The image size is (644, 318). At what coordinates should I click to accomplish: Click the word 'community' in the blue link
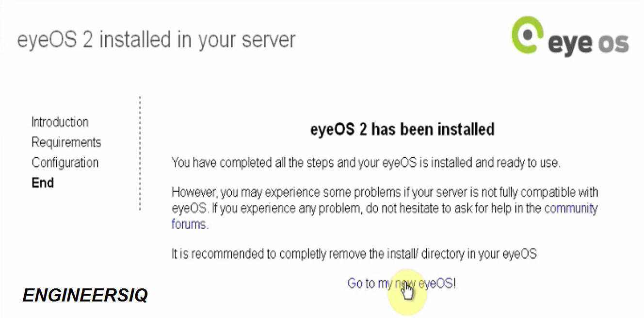pos(571,208)
